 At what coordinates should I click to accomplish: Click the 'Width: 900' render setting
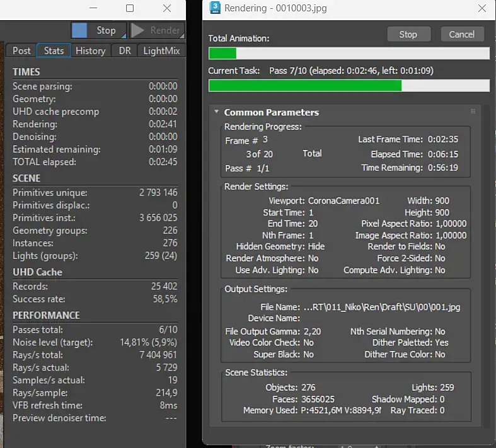(428, 201)
